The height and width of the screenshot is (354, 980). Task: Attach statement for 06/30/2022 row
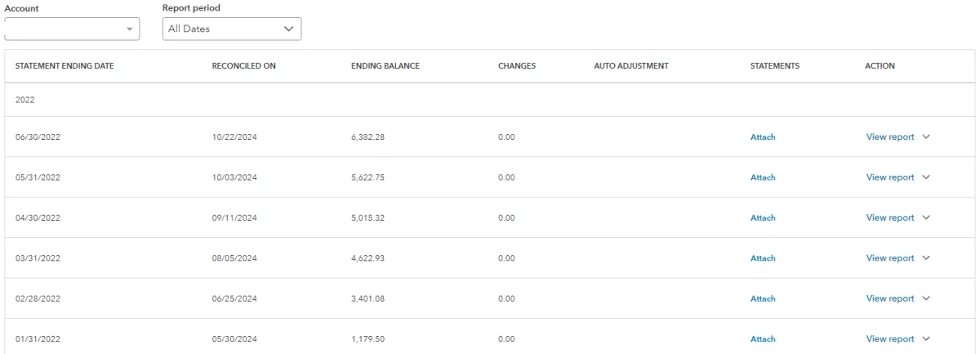coord(763,137)
